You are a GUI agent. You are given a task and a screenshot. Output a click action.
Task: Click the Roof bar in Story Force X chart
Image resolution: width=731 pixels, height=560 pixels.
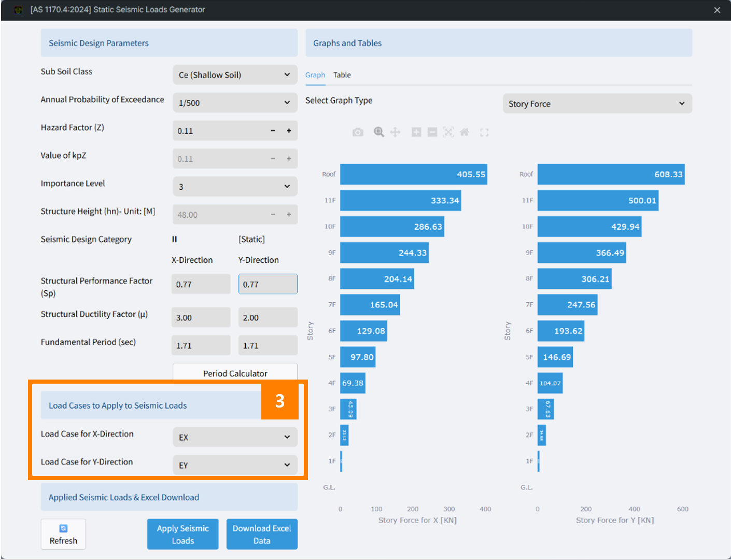click(413, 175)
